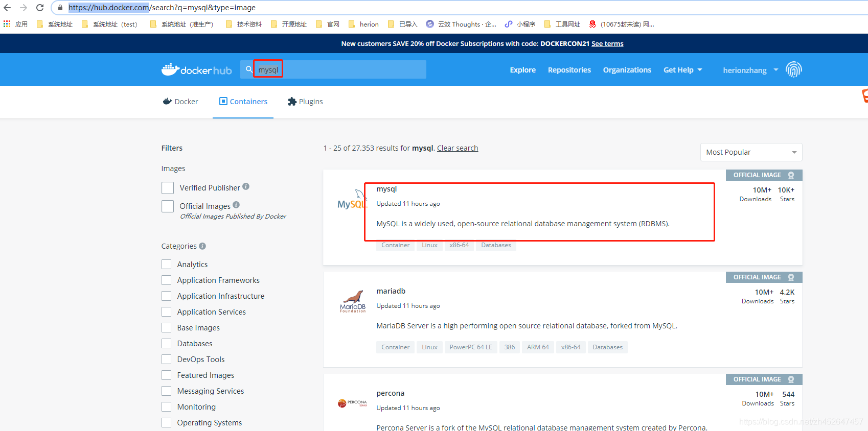Expand the Get Help menu
Viewport: 868px width, 431px height.
click(683, 70)
